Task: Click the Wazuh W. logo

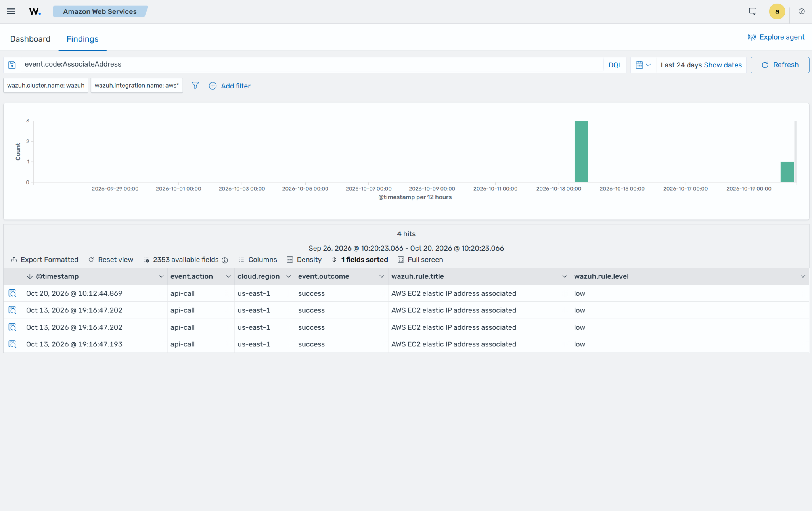Action: coord(35,11)
